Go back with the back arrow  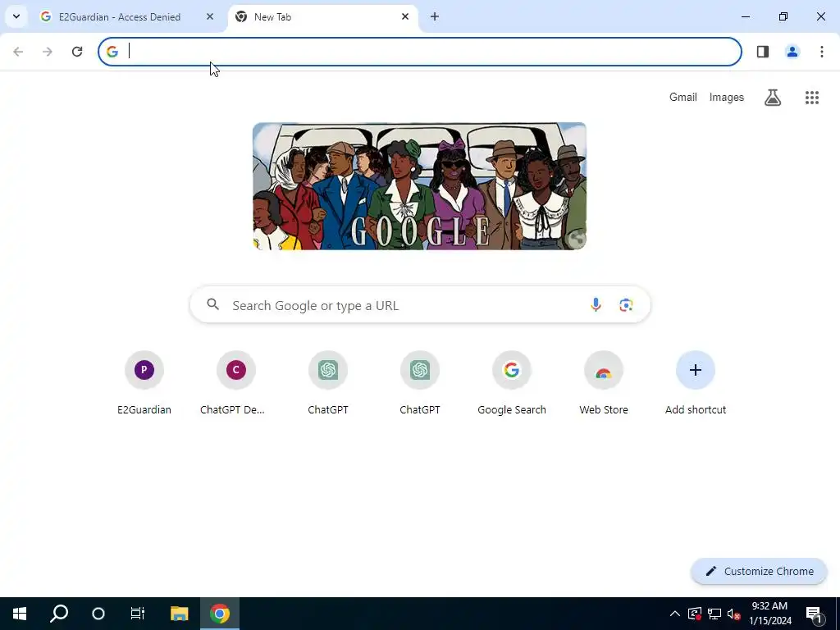pyautogui.click(x=18, y=52)
